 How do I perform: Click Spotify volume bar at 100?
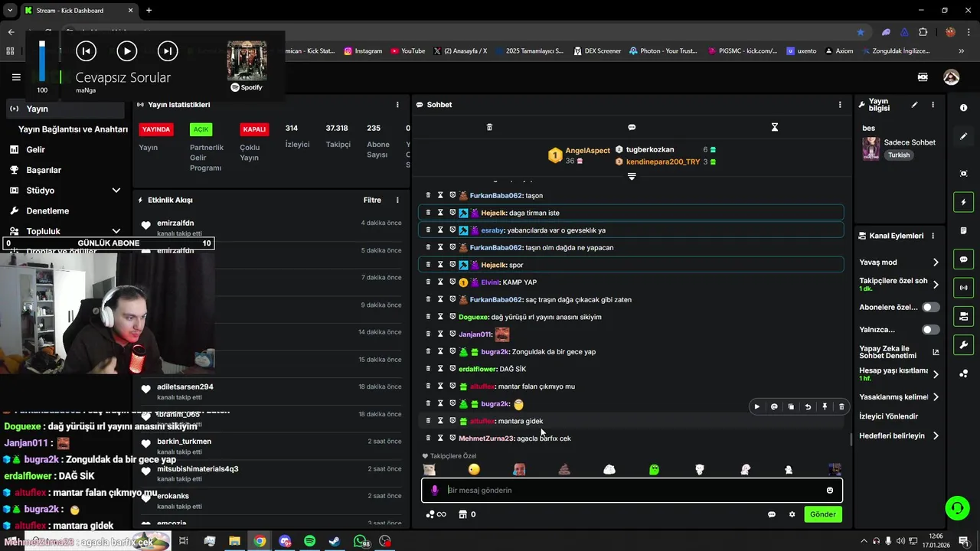coord(42,60)
